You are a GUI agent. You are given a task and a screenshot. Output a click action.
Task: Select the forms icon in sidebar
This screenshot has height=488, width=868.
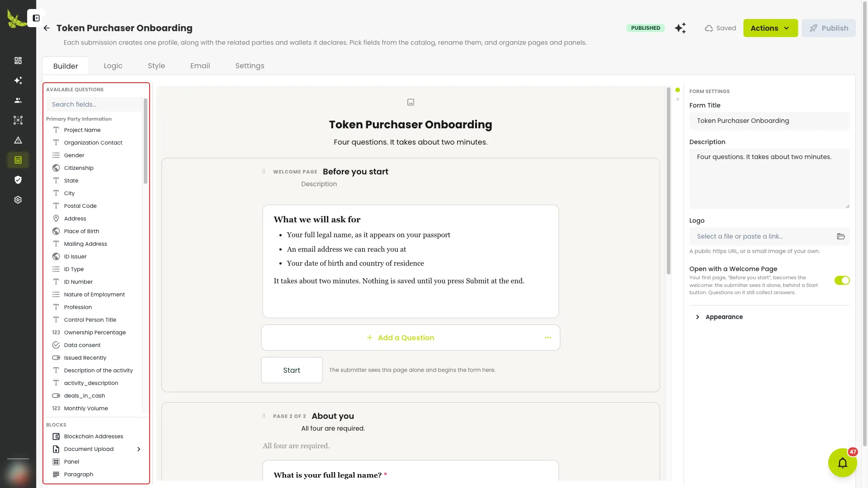tap(18, 160)
